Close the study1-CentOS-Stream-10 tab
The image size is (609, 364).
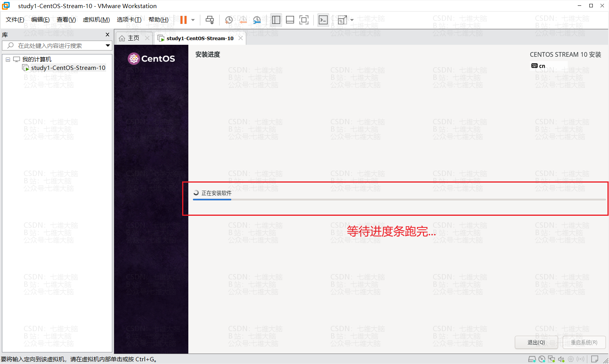click(240, 38)
